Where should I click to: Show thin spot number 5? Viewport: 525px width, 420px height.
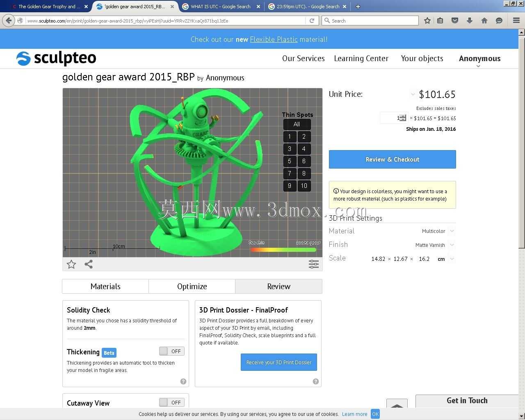point(290,162)
